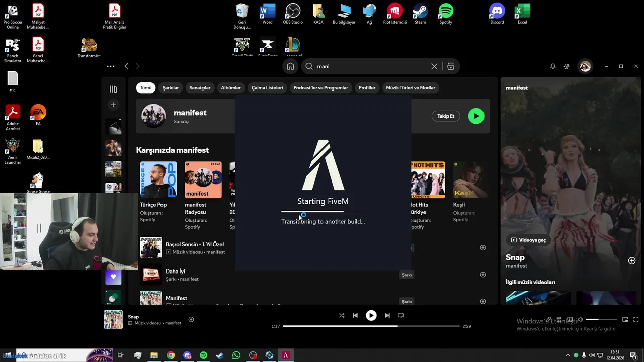Skip to previous track
The height and width of the screenshot is (362, 644).
pyautogui.click(x=355, y=315)
